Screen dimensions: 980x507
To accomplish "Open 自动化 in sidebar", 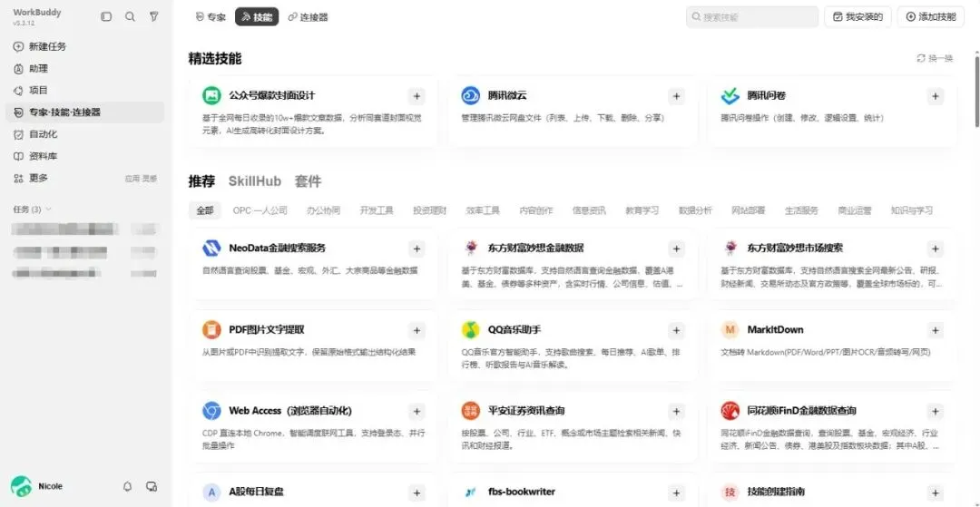I will 85,134.
